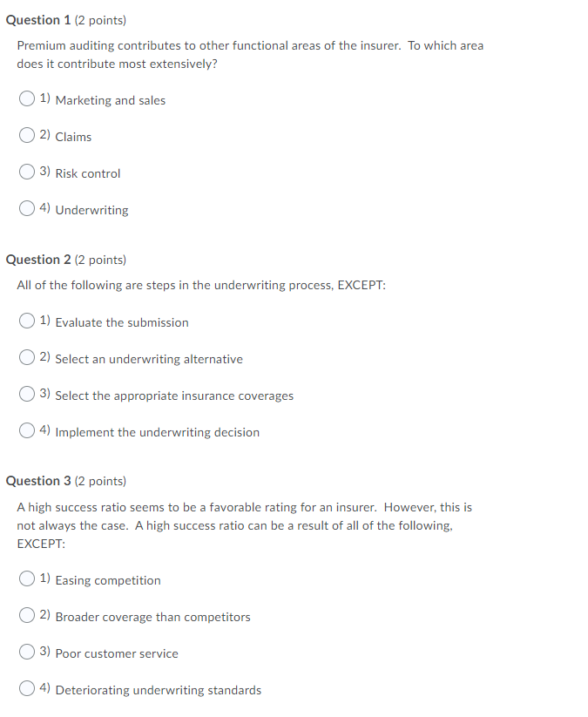The image size is (588, 717).
Task: Select 'Deteriorating underwriting standards' answer
Action: (27, 688)
